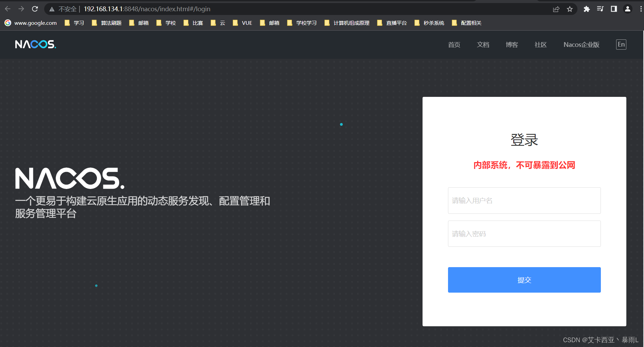644x347 pixels.
Task: Click the red 内部系统 warning text
Action: click(524, 165)
